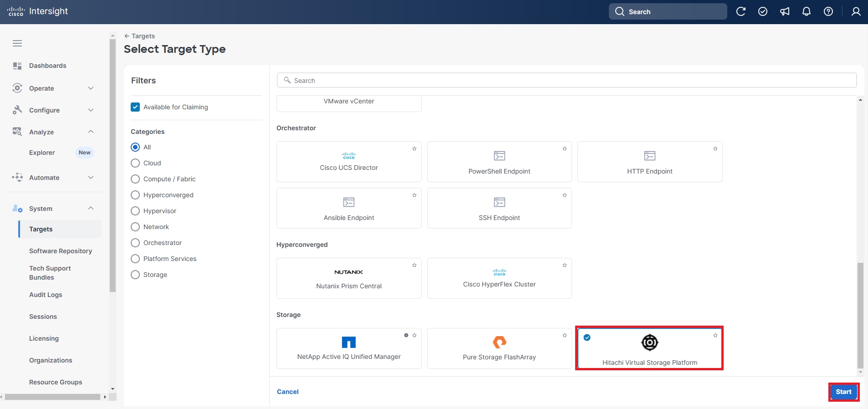Favorite the Cisco UCS Director star
Image resolution: width=868 pixels, height=409 pixels.
[x=414, y=149]
